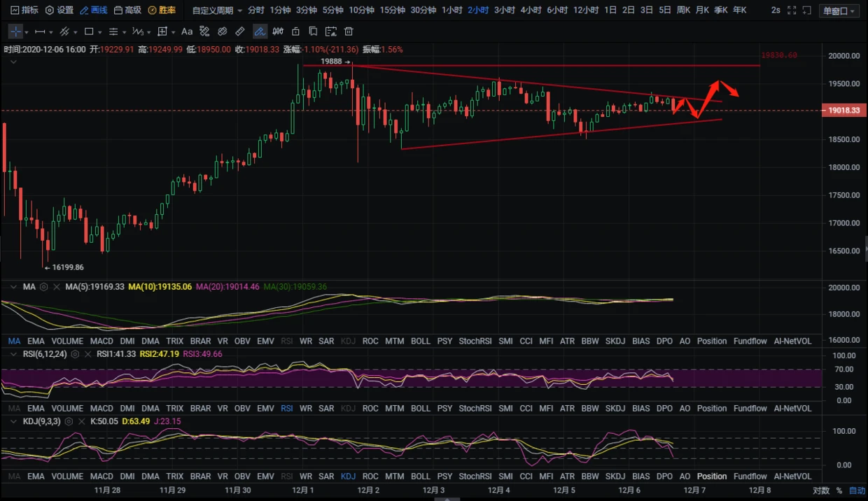Select the measure grid tool
Image resolution: width=868 pixels, height=501 pixels.
pos(162,31)
